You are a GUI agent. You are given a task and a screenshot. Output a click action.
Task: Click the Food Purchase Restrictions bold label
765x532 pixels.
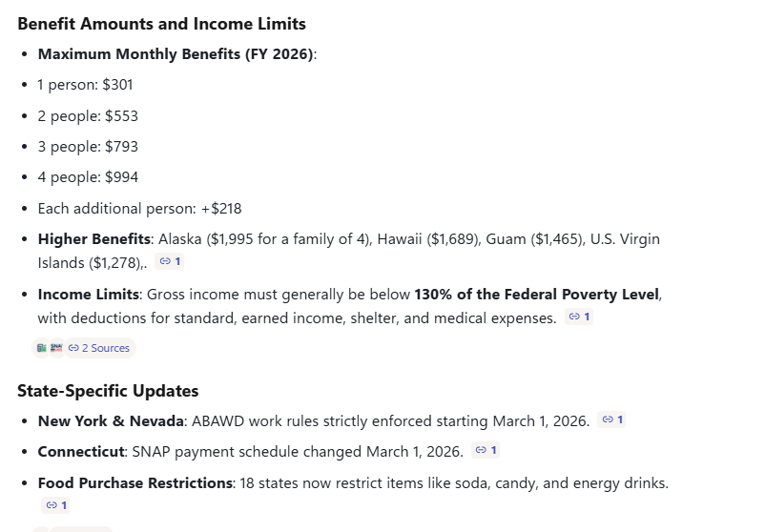pyautogui.click(x=134, y=483)
